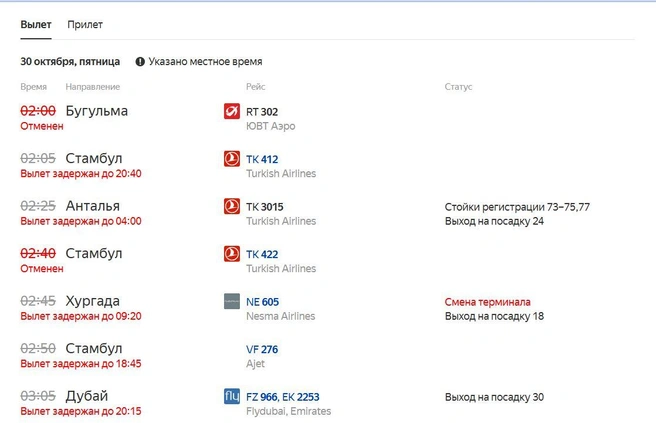Open the FZ 966 flight link
656x423 pixels.
(x=262, y=397)
